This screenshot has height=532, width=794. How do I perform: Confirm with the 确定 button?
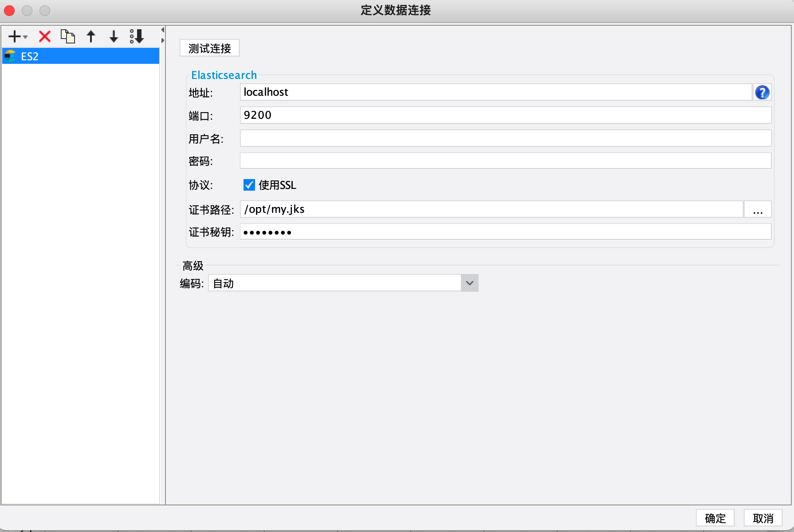tap(715, 518)
